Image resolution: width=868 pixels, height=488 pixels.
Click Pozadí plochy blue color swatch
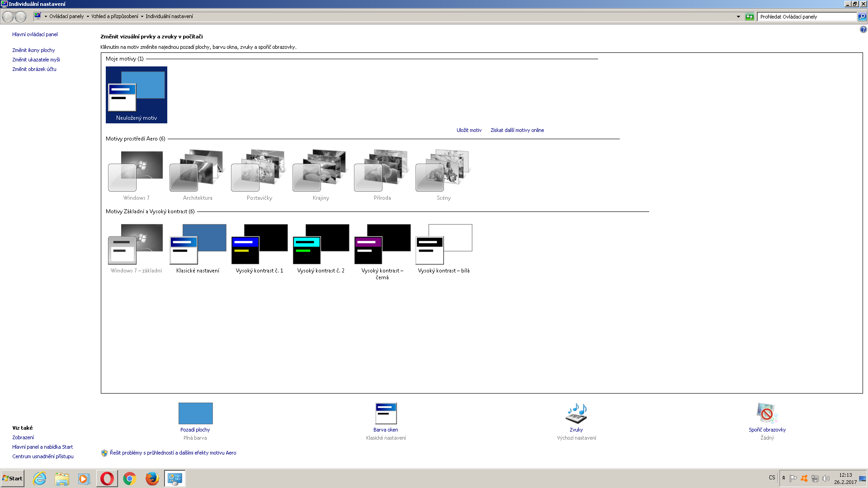click(195, 413)
